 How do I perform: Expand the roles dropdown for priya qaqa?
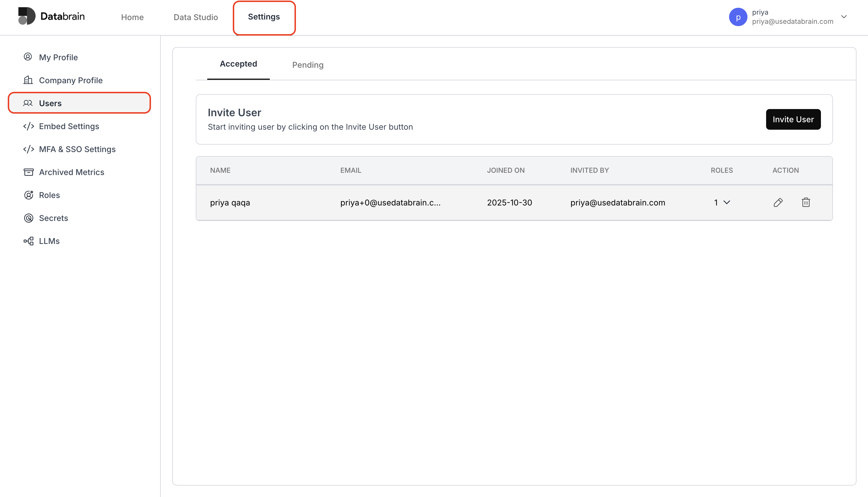(x=722, y=202)
